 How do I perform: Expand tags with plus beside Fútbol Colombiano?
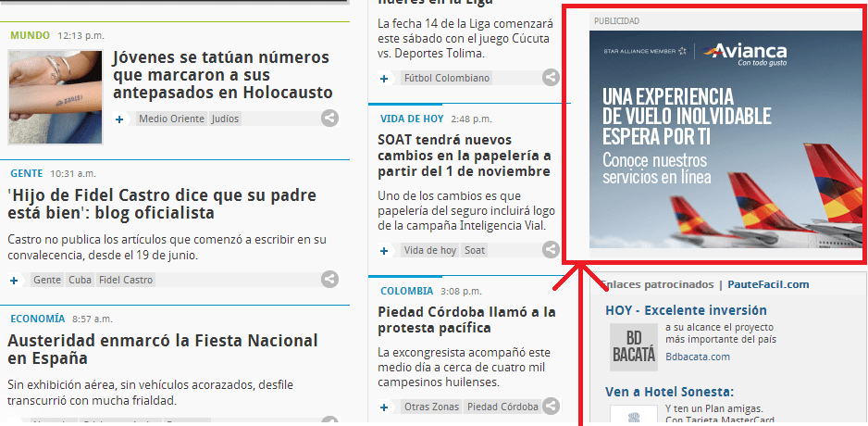[384, 78]
